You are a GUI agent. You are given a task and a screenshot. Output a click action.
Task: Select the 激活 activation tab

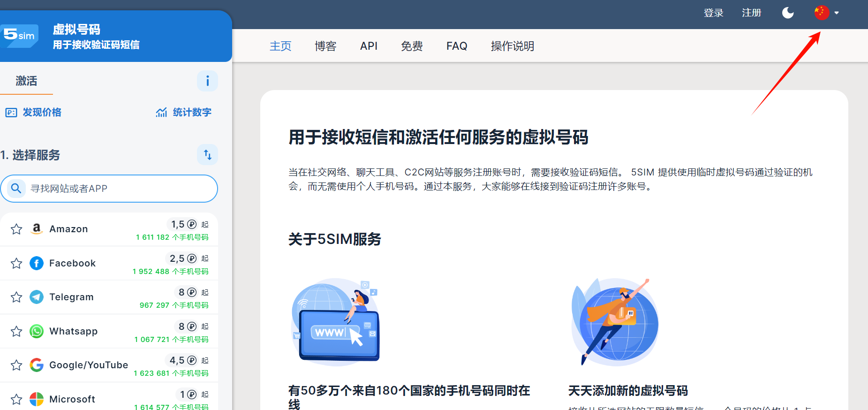click(26, 81)
